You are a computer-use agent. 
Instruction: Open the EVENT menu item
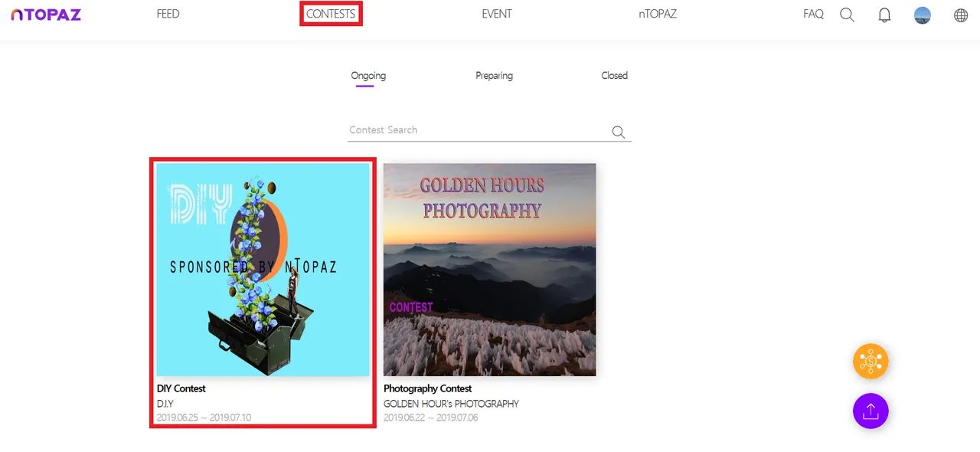click(x=497, y=14)
